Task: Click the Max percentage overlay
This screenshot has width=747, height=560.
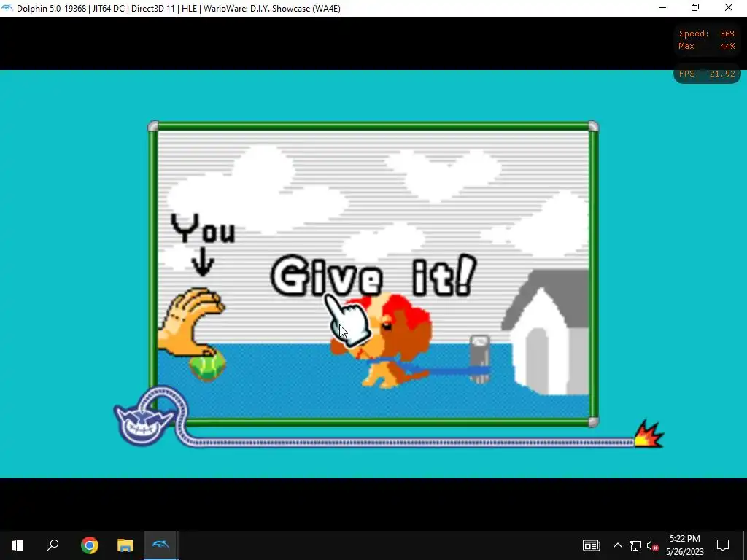Action: point(707,46)
